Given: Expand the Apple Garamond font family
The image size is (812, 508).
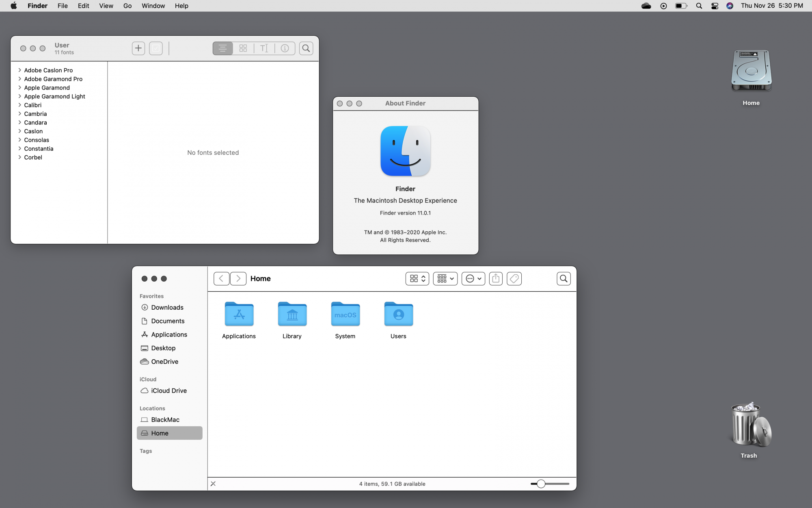Looking at the screenshot, I should click(x=19, y=87).
